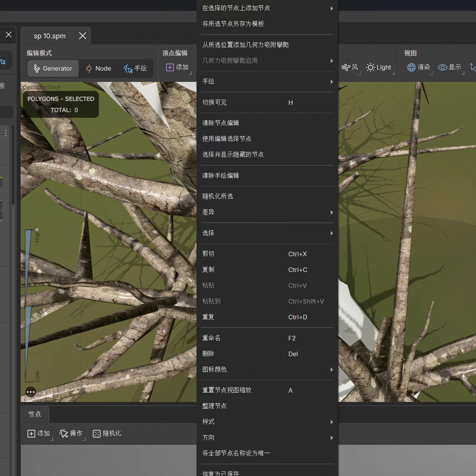Screen dimensions: 476x476
Task: Click the left panel vertical scrollbar
Action: click(13, 165)
